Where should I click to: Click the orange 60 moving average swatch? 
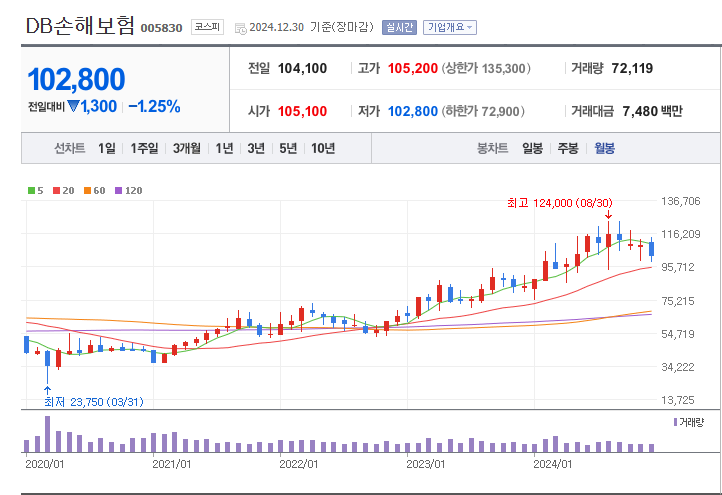pyautogui.click(x=87, y=191)
